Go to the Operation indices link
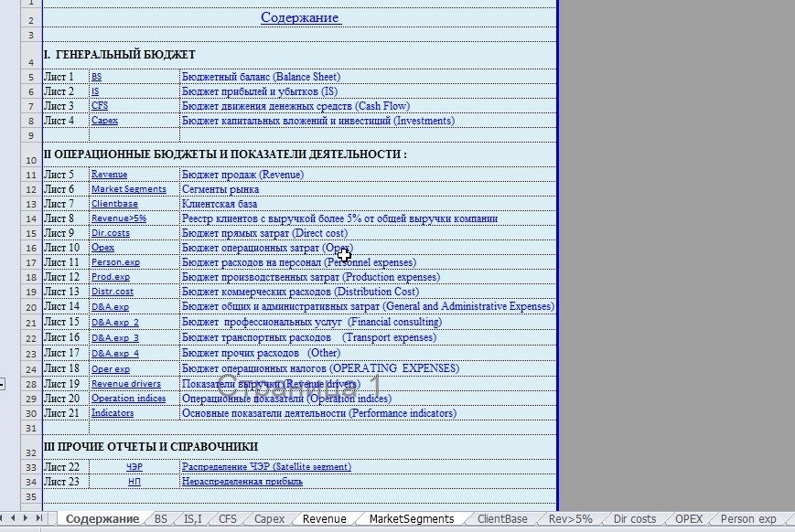Screen dimensions: 795x532 [128, 398]
